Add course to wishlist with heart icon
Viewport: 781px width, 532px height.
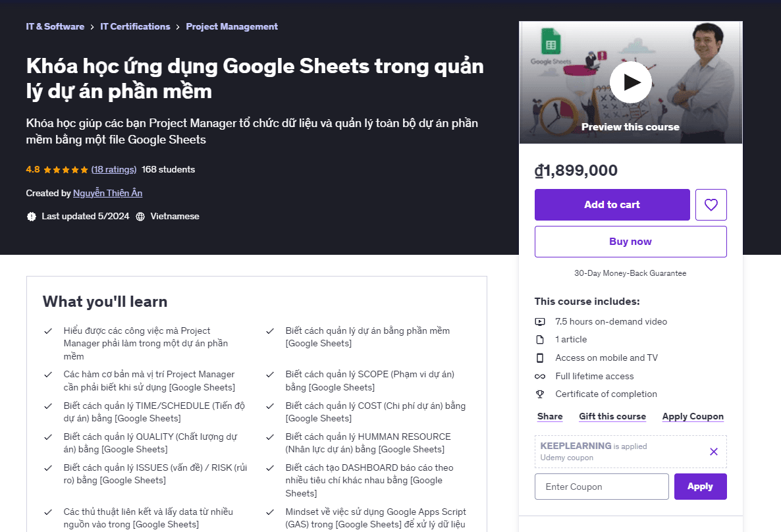coord(711,205)
